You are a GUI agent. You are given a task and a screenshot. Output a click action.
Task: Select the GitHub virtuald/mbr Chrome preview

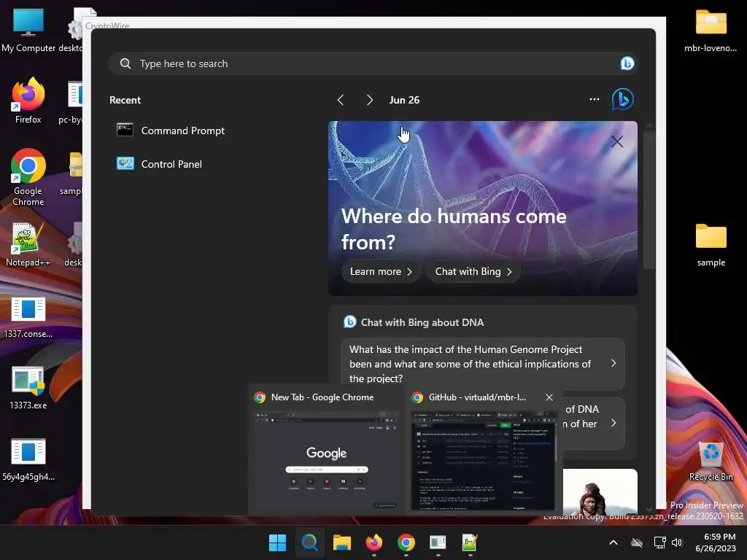click(484, 449)
